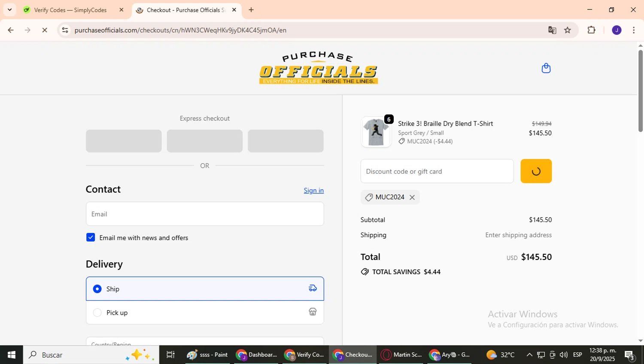
Task: Go back to previous page
Action: pos(11,30)
